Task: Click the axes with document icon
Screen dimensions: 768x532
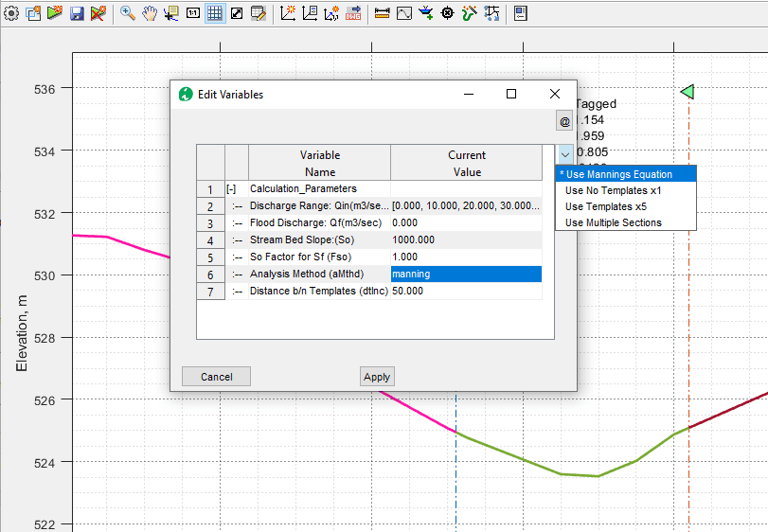Action: point(310,13)
